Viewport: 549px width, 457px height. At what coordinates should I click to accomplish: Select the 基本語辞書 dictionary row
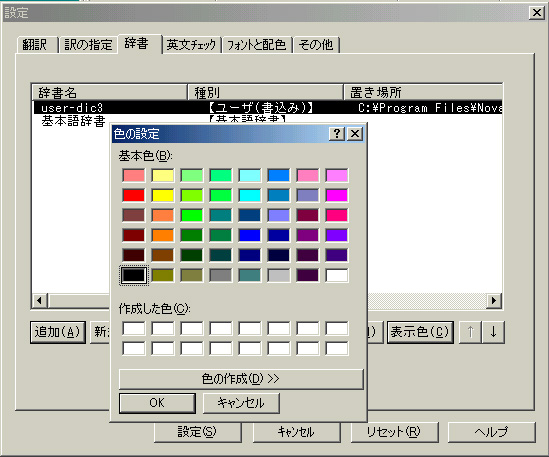(x=74, y=120)
